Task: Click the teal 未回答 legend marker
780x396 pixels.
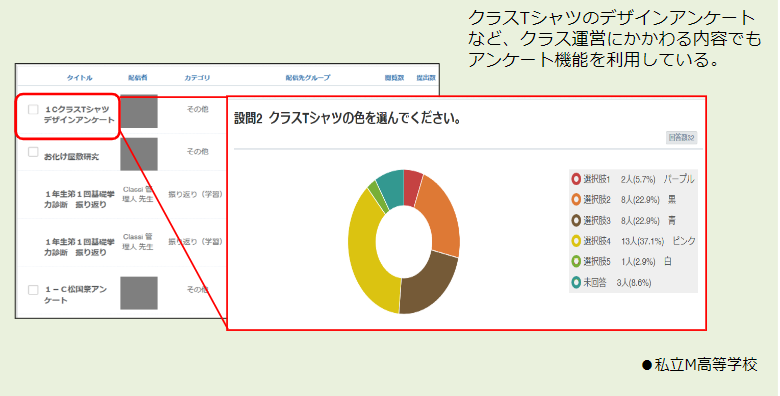Action: (576, 283)
